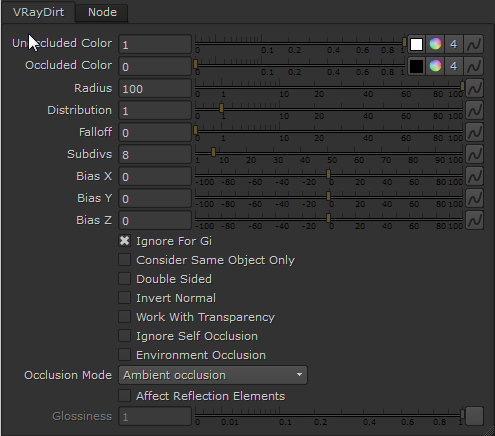This screenshot has height=436, width=495.
Task: Open color wheel for Unoccluded Color
Action: tap(435, 44)
